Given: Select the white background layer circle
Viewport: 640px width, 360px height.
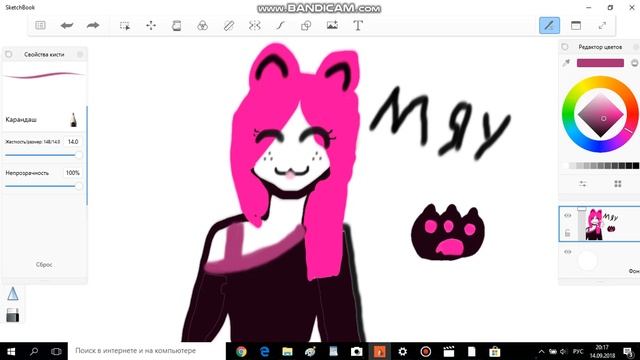Looking at the screenshot, I should click(588, 260).
